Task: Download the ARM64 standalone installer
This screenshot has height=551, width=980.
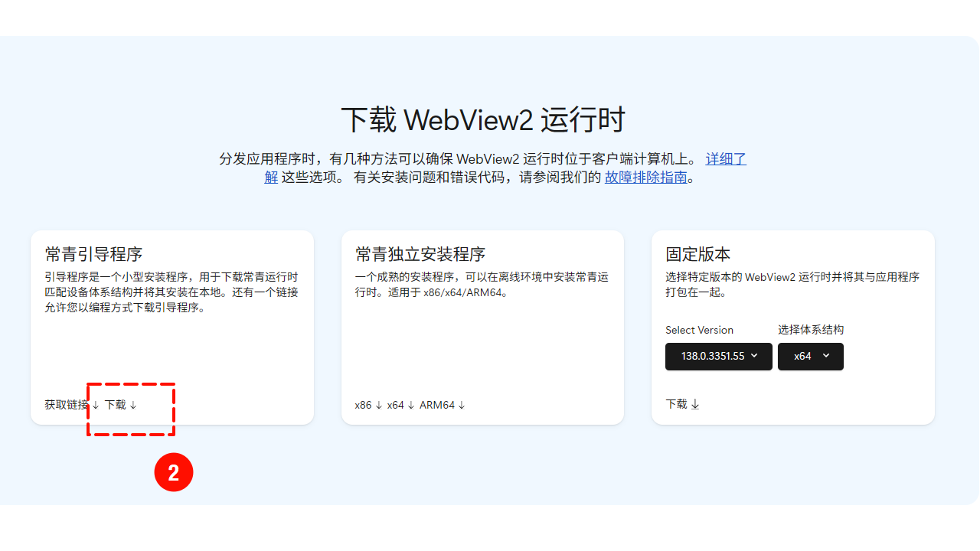Action: click(x=442, y=405)
